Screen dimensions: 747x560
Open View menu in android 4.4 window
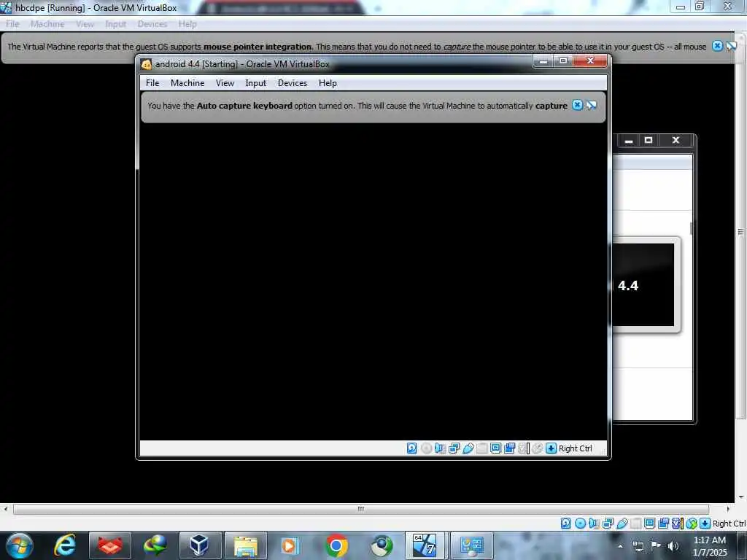225,83
